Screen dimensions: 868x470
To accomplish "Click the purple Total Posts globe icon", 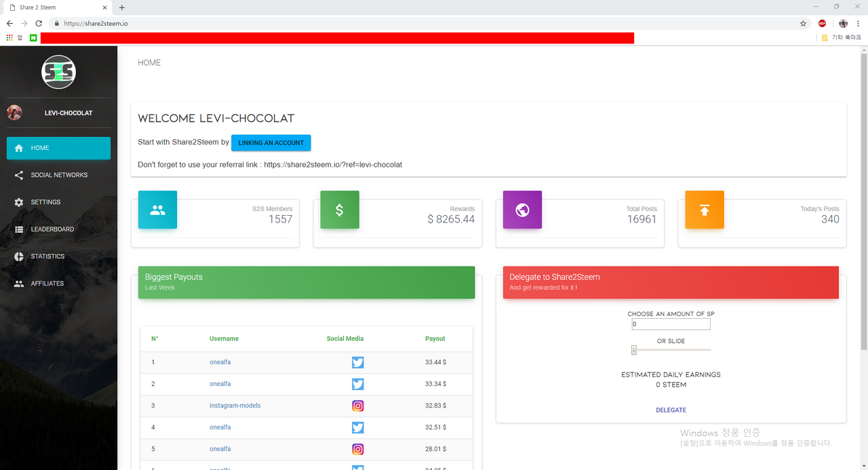I will (522, 210).
